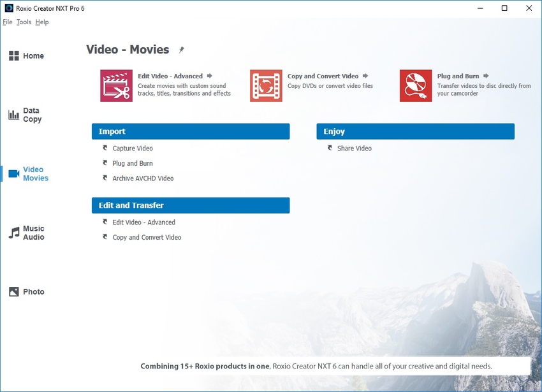The image size is (542, 392).
Task: Click the Enjoy section header
Action: [x=415, y=131]
